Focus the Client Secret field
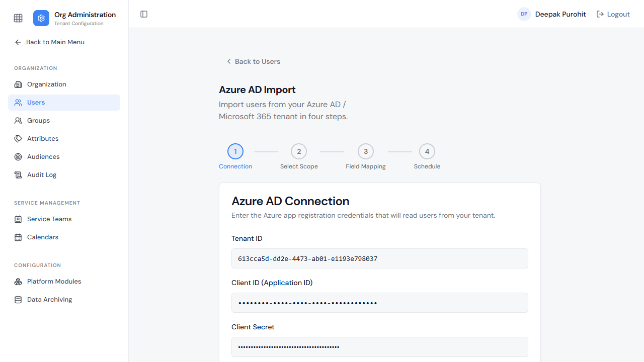 pos(380,347)
